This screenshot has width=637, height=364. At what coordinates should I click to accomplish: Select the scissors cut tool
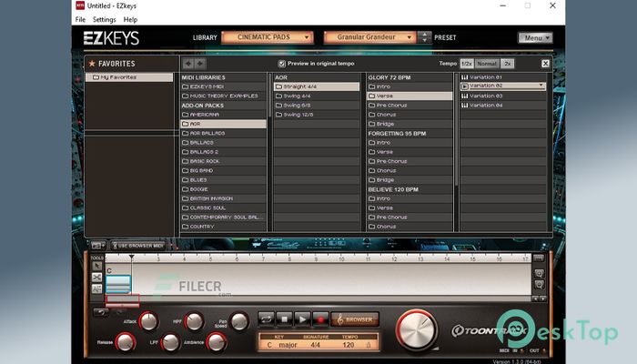click(96, 278)
